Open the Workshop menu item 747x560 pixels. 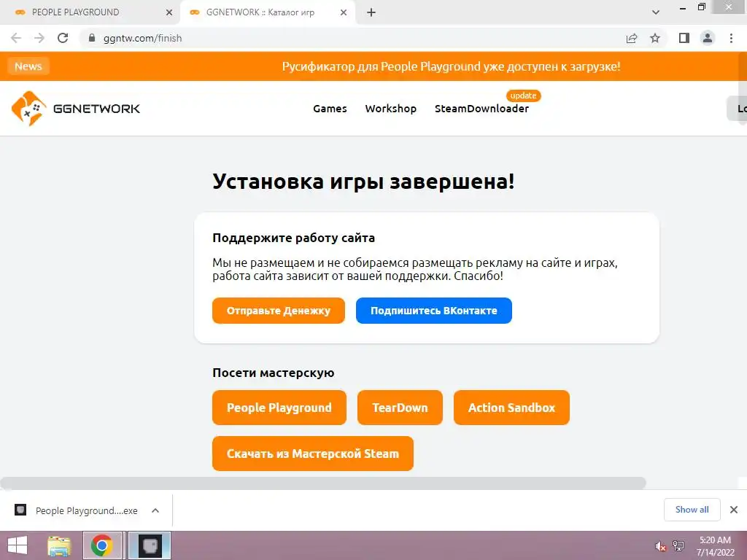tap(391, 109)
